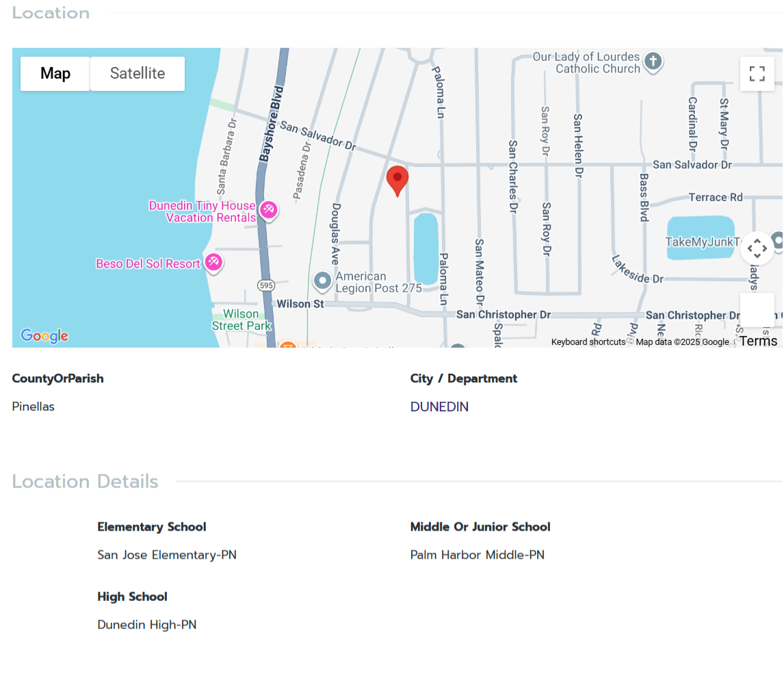Switch to Satellite view

pos(138,74)
